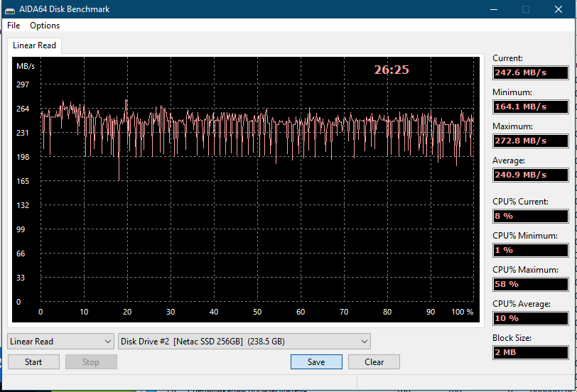Open the Disk Drive #2 Netac SSD dropdown
The image size is (577, 392).
point(244,342)
